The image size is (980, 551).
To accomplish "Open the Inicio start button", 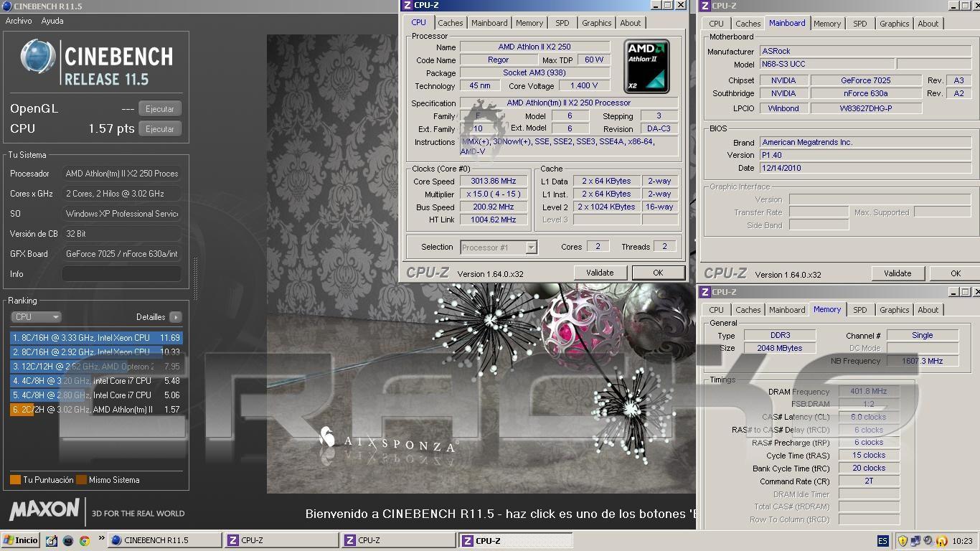I will [21, 540].
